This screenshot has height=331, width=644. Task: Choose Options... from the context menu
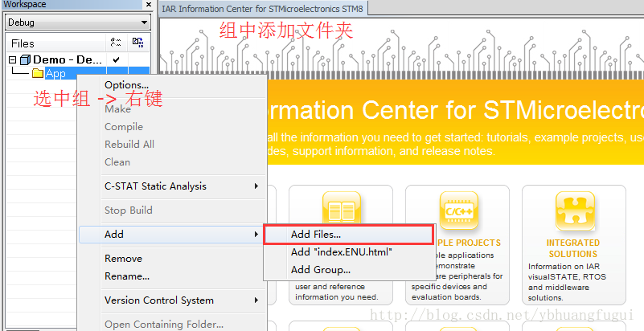pos(172,85)
